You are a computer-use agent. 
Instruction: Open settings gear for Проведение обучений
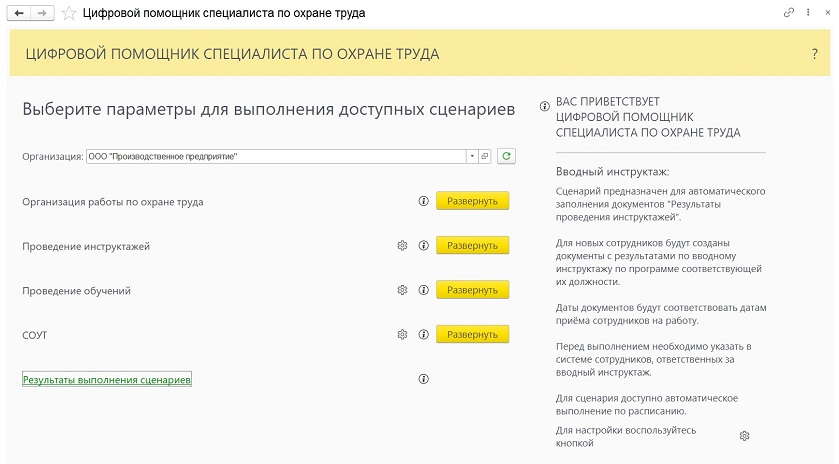coord(402,290)
